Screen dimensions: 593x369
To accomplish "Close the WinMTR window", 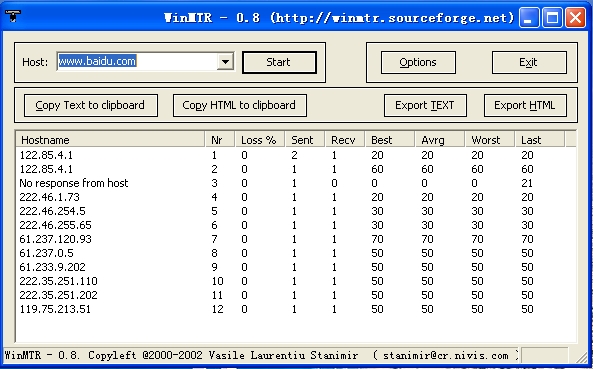I will (575, 17).
